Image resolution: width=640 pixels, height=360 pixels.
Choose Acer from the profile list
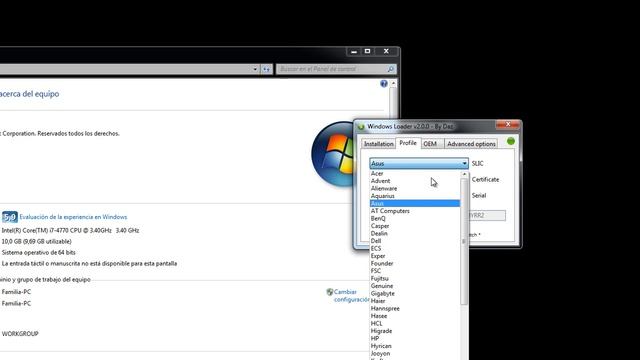tap(415, 173)
